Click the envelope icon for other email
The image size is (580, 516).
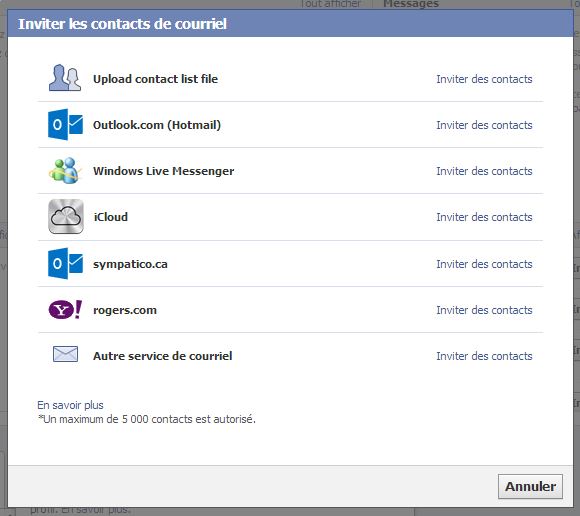pyautogui.click(x=65, y=354)
